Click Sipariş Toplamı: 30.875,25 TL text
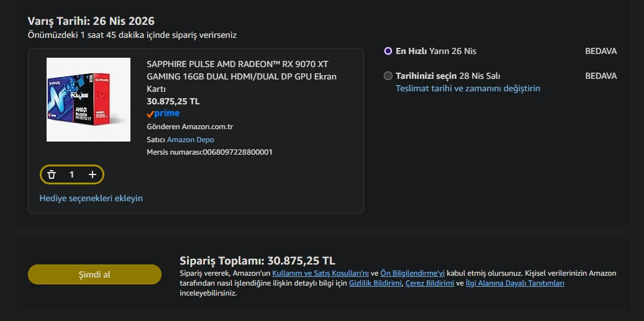Image resolution: width=644 pixels, height=321 pixels. point(258,261)
